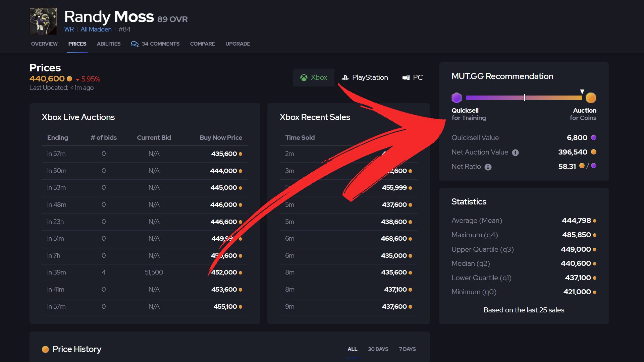Click the Net Auction Value info icon

click(516, 153)
